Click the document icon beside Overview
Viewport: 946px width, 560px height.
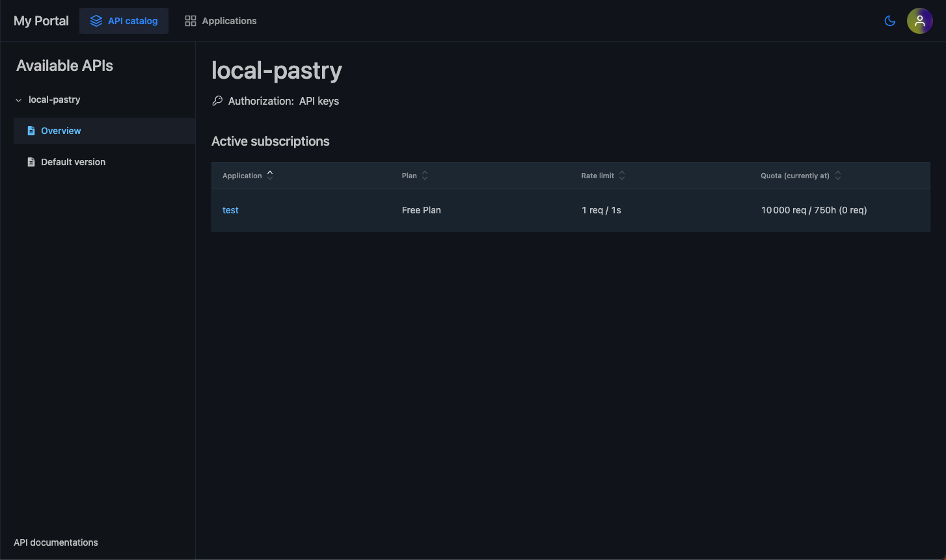pos(31,130)
